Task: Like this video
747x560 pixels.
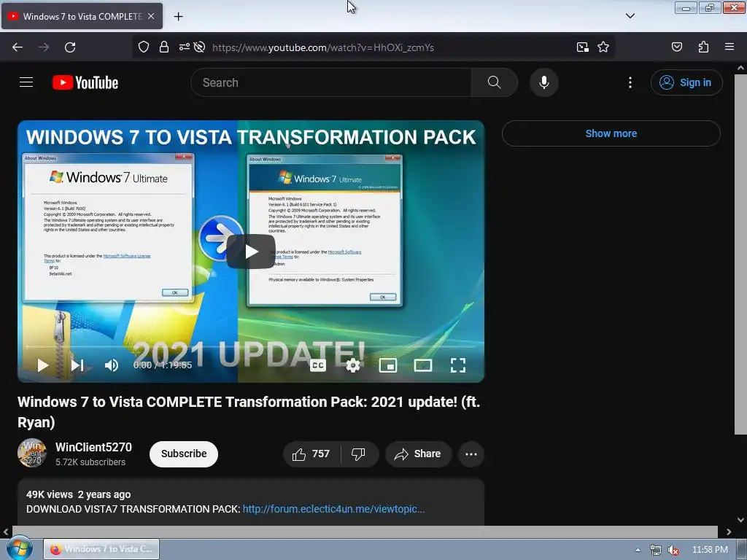Action: pos(311,454)
